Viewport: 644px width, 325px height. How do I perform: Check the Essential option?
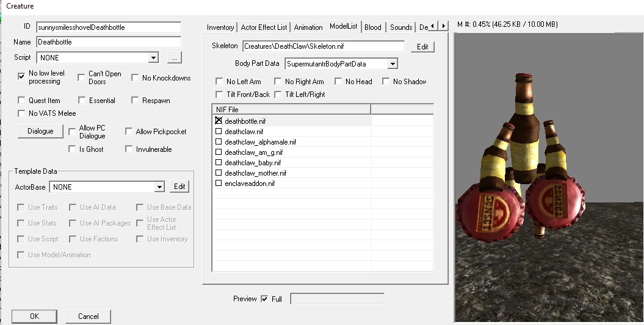(x=82, y=100)
